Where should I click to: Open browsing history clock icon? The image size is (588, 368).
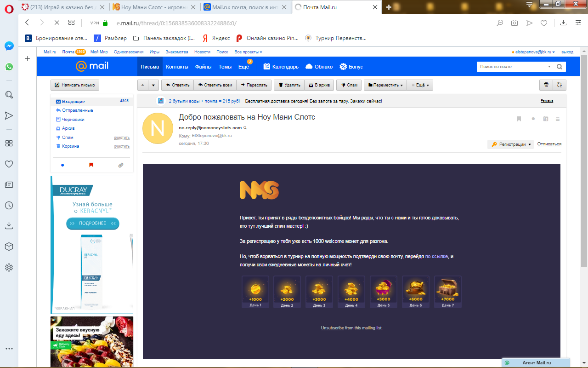9,205
